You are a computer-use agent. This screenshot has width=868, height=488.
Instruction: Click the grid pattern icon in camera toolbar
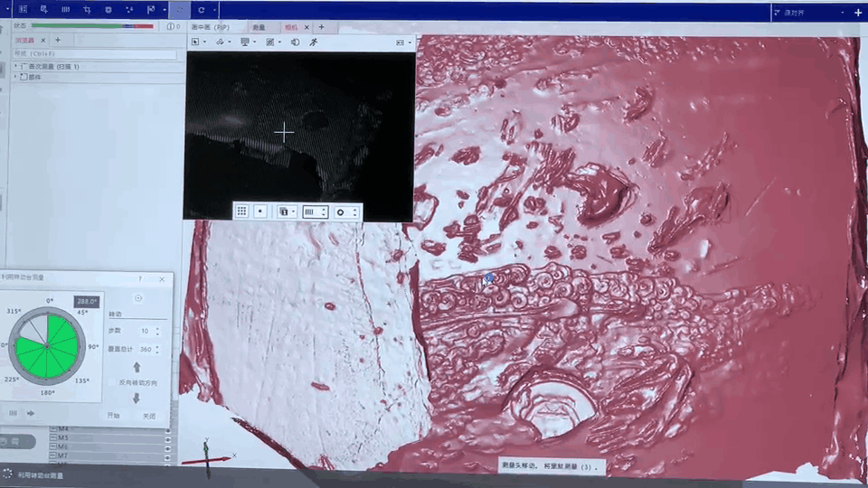coord(241,211)
